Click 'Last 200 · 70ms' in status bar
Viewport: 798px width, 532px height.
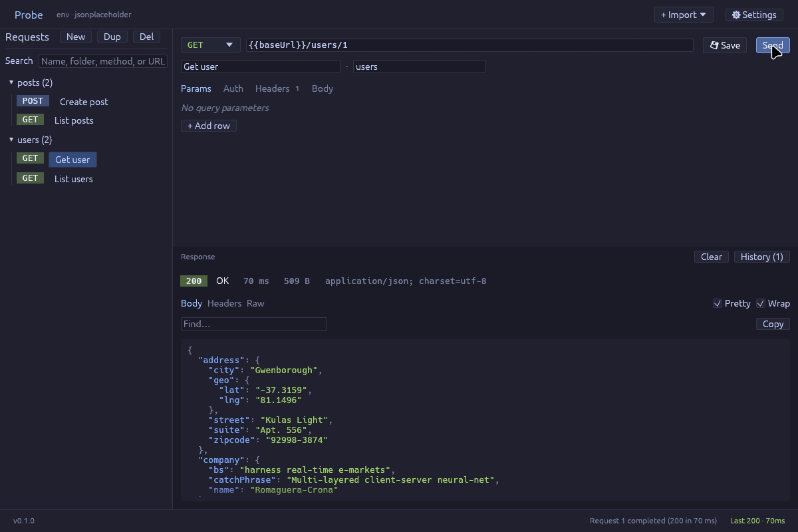click(x=757, y=521)
